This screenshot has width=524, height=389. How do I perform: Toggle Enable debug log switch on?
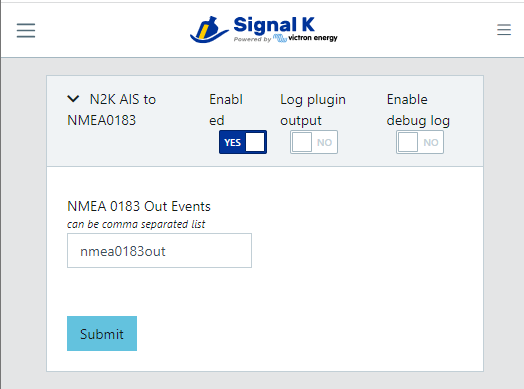[420, 142]
